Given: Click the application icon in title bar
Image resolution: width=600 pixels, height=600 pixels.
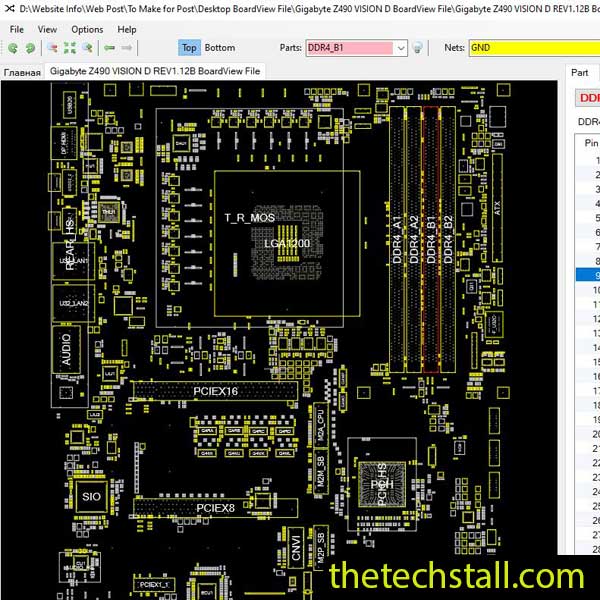Looking at the screenshot, I should [x=9, y=8].
